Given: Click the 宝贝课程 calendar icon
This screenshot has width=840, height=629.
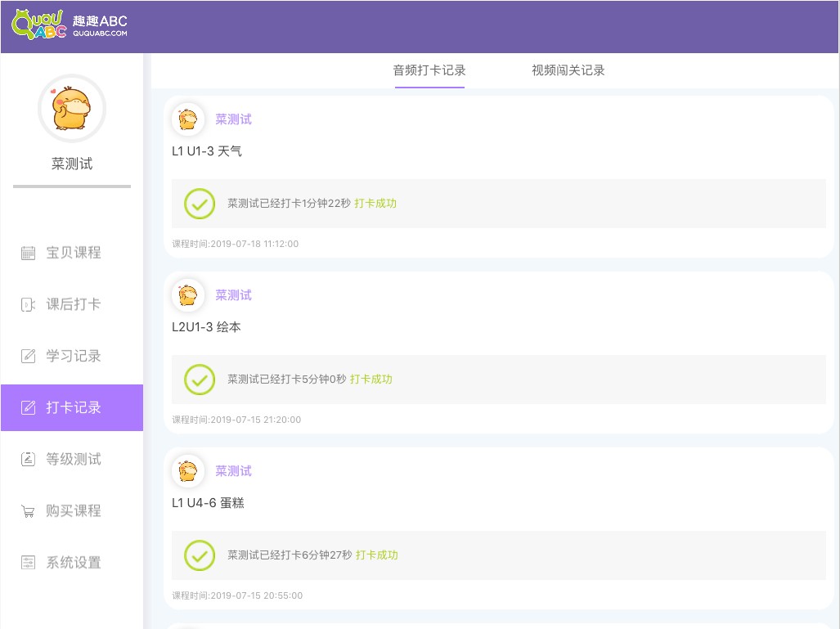Looking at the screenshot, I should [x=29, y=253].
